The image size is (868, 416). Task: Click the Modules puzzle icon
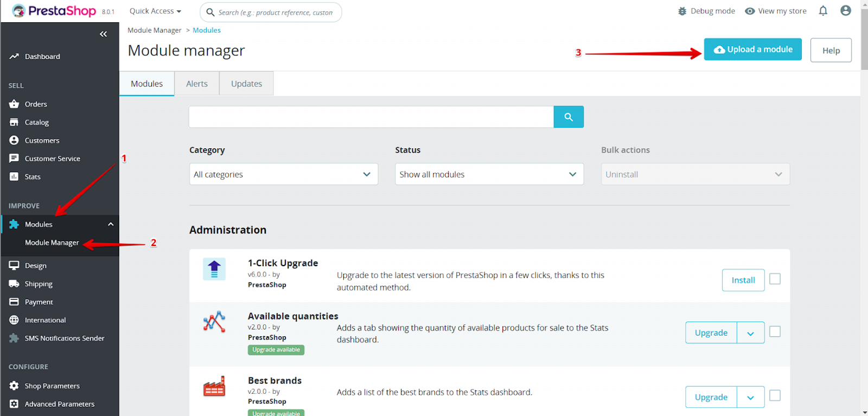click(14, 224)
